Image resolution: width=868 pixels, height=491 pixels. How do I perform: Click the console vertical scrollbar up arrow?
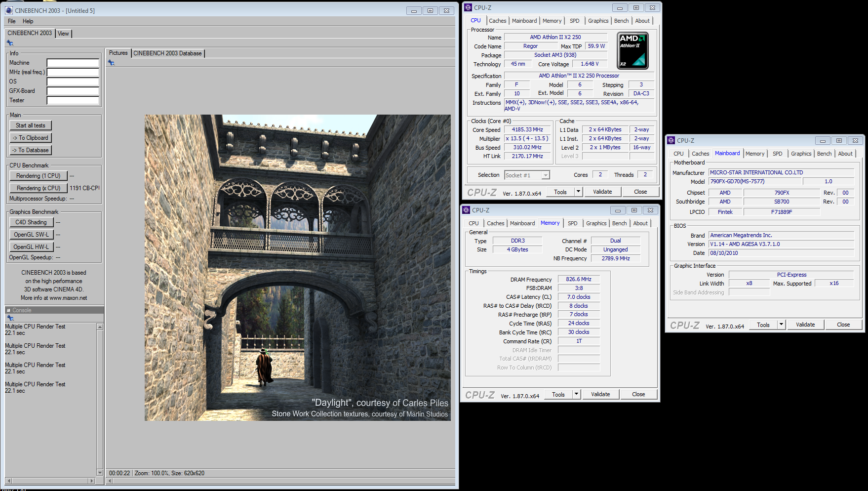point(100,327)
